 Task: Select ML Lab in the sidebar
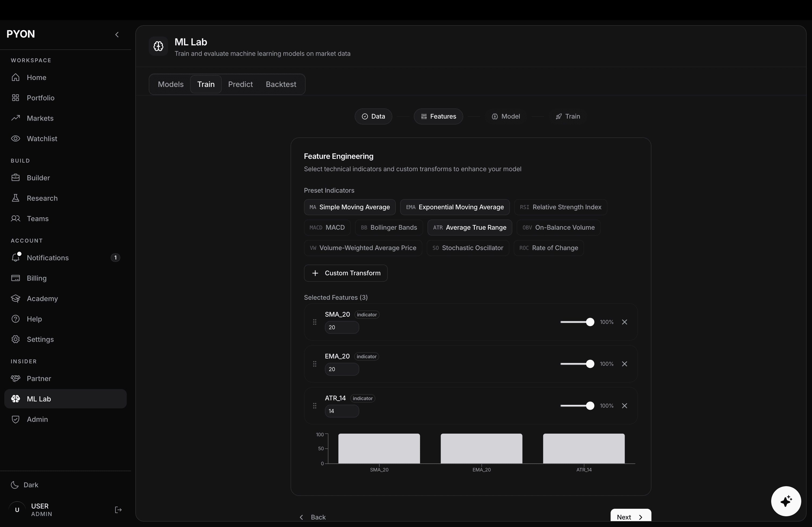click(66, 399)
